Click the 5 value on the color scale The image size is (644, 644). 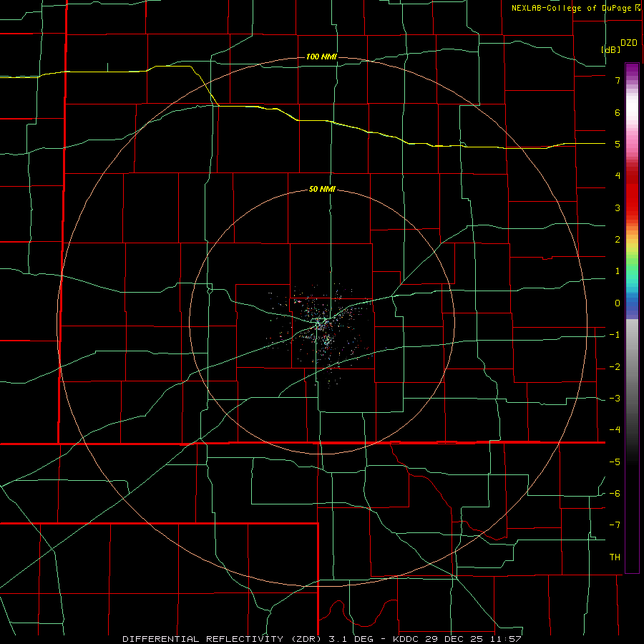pos(618,144)
